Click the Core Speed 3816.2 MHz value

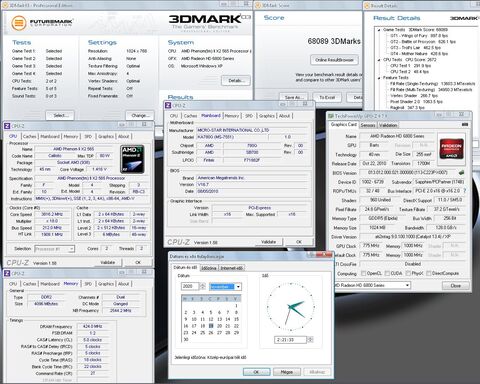tap(52, 214)
